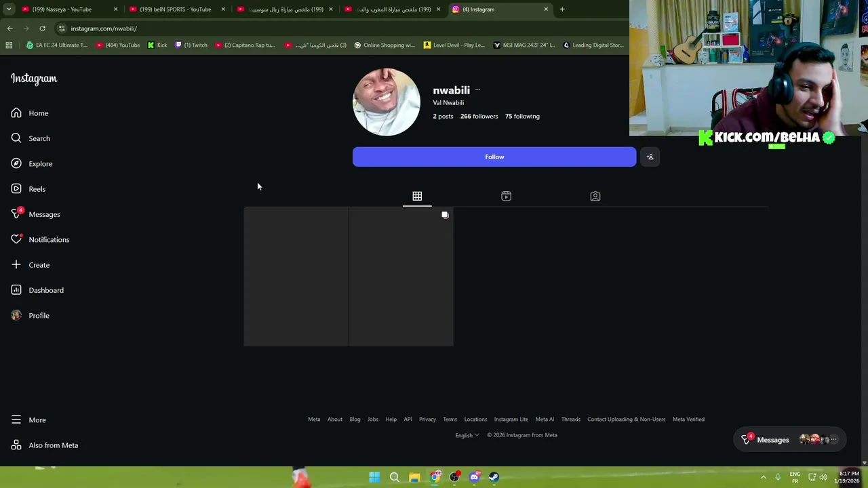868x488 pixels.
Task: Switch to the Reels tab on profile
Action: pos(506,196)
